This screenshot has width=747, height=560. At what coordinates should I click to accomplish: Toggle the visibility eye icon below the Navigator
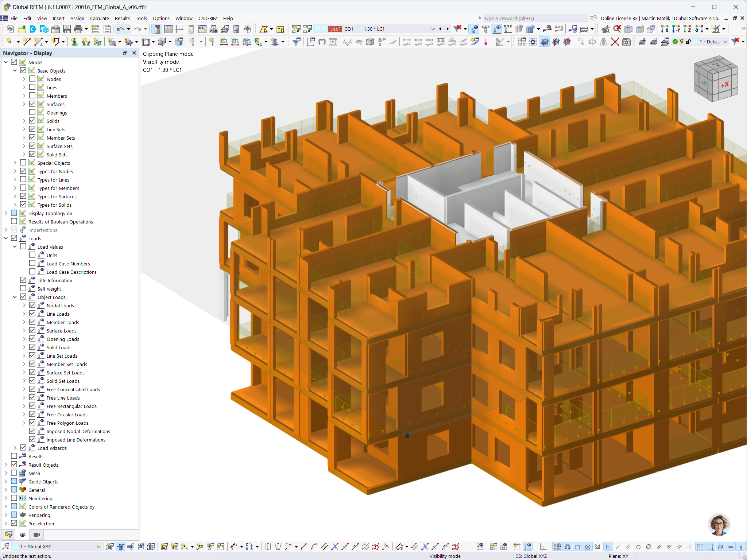(x=23, y=534)
